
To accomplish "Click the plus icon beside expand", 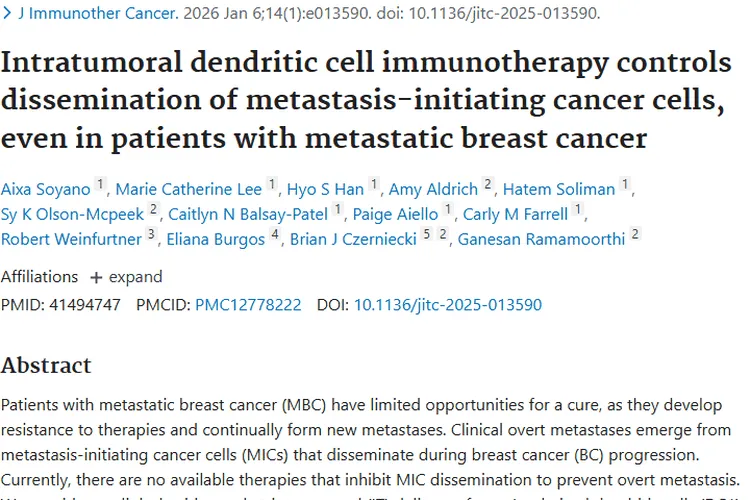I will (96, 277).
